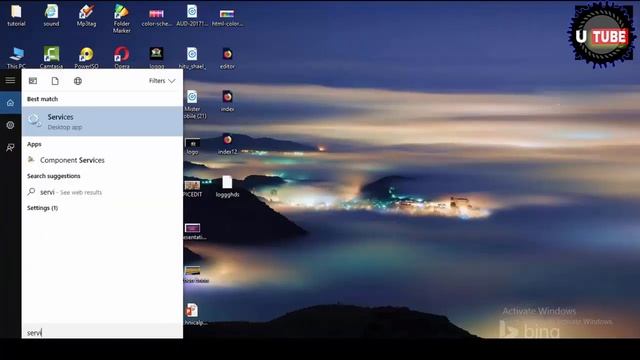Open PowerISO desktop shortcut
The image size is (640, 360).
click(x=86, y=57)
